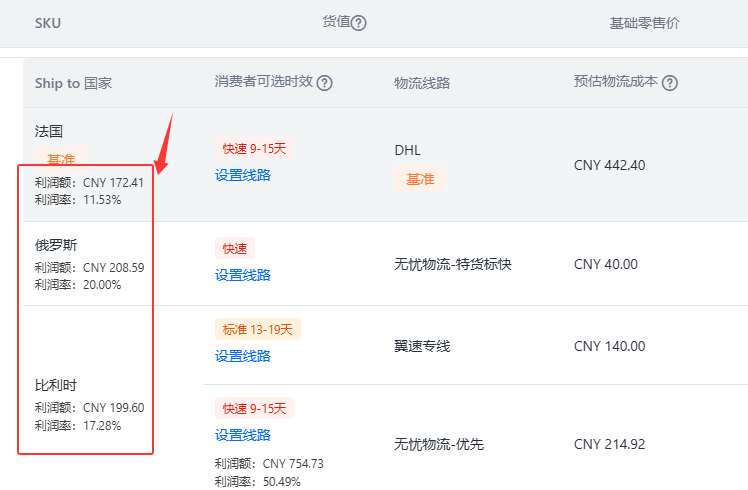Select the 快速 9-15天 tag for France
Image resolution: width=748 pixels, height=490 pixels.
(254, 148)
